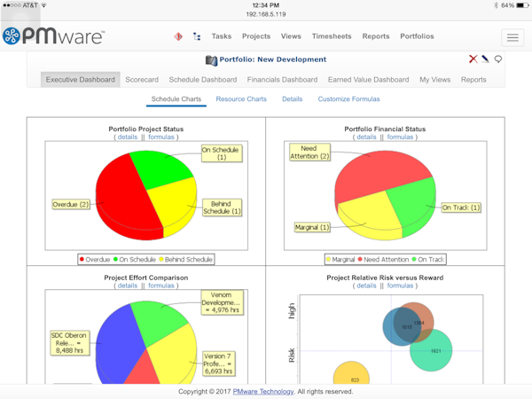Open the hamburger menu button
Viewport: 532px width, 399px height.
[x=512, y=37]
